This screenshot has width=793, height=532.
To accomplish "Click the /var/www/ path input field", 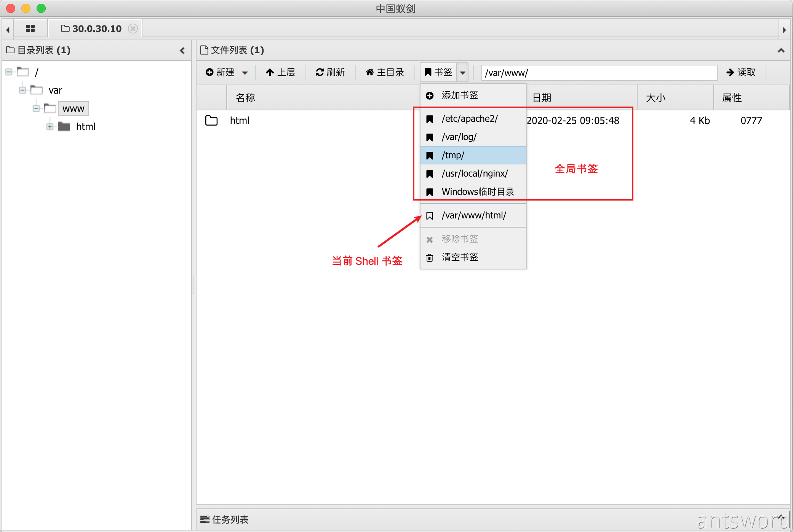I will coord(599,73).
